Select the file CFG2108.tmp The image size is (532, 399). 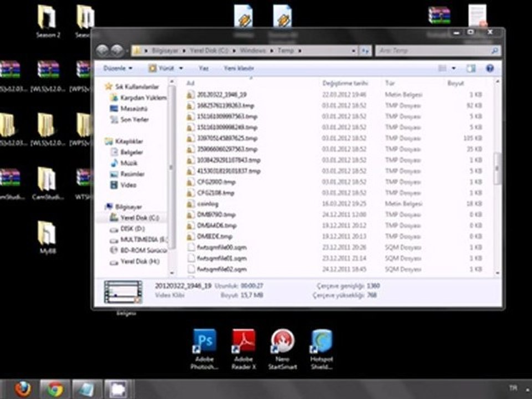pyautogui.click(x=334, y=193)
